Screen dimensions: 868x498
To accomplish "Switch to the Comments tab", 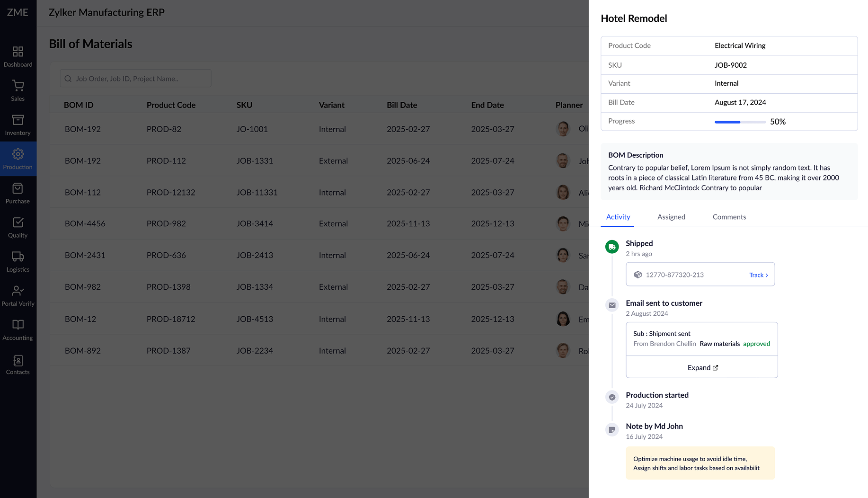I will pyautogui.click(x=729, y=217).
